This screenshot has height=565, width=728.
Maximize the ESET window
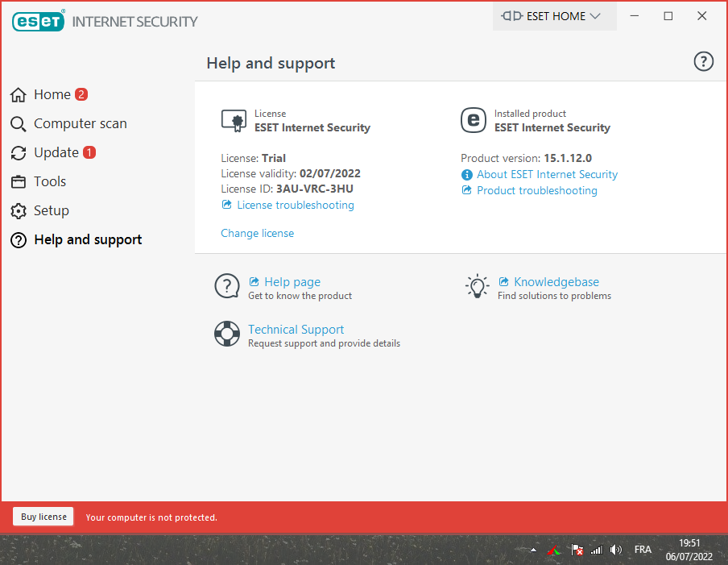click(668, 16)
